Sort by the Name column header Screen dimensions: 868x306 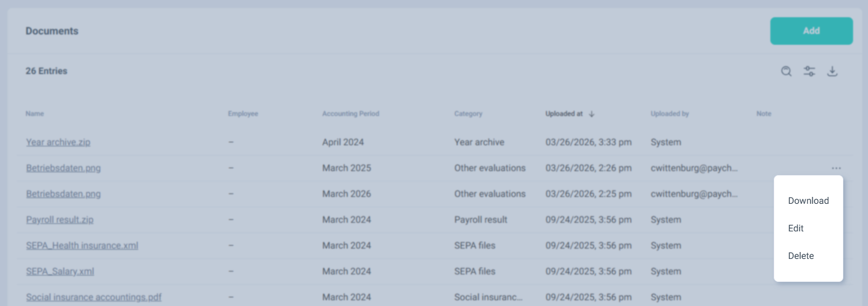(34, 114)
